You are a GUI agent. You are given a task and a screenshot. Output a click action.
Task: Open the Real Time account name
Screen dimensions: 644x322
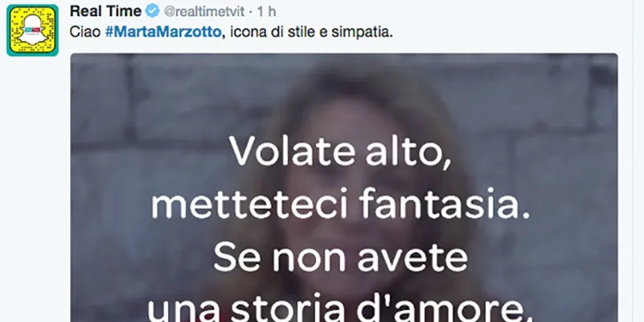tap(105, 11)
